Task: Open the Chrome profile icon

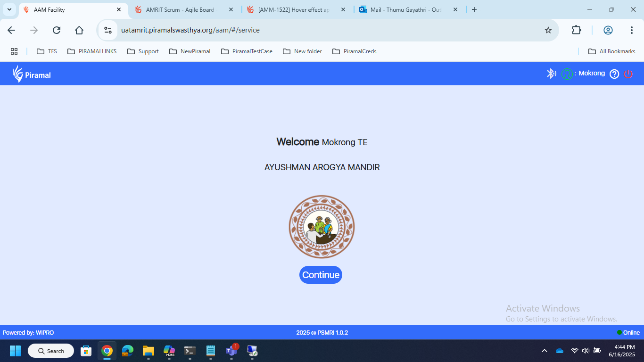Action: click(608, 30)
